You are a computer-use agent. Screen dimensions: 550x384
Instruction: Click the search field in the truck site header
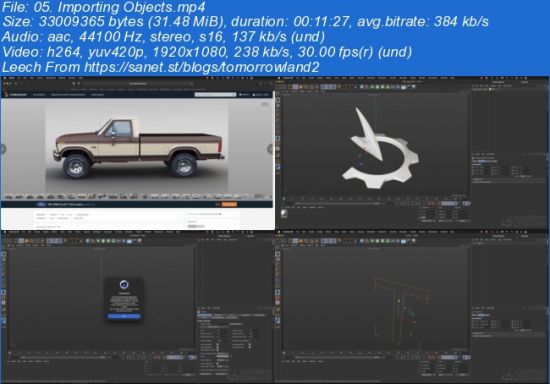(215, 94)
